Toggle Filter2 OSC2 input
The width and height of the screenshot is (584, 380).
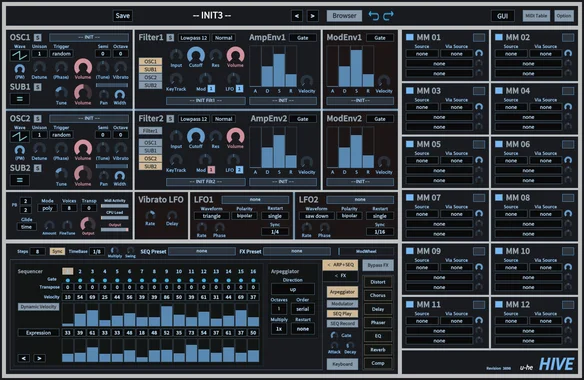(150, 158)
